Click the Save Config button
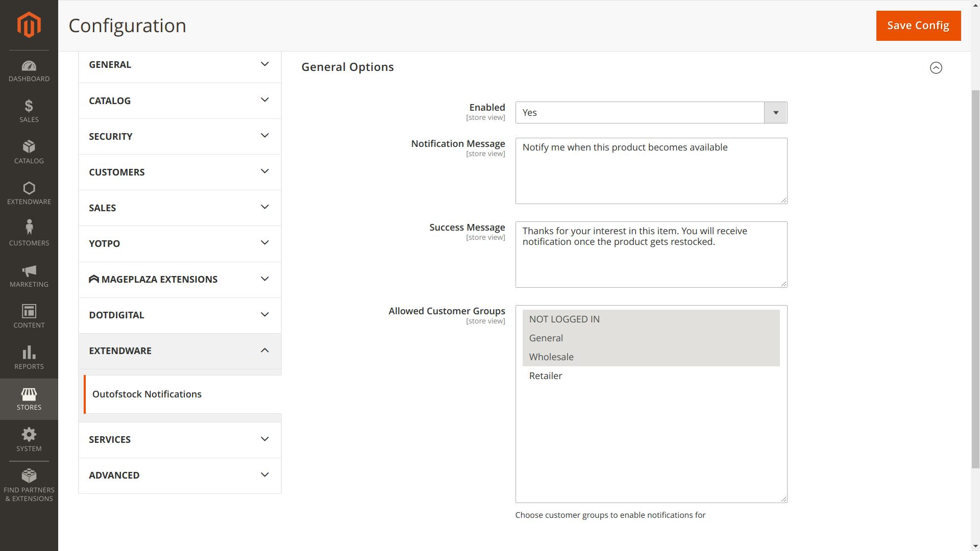 point(918,26)
